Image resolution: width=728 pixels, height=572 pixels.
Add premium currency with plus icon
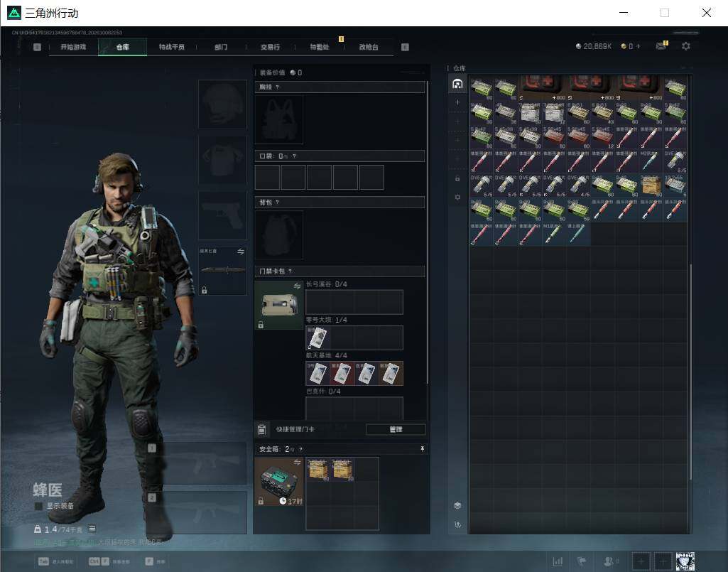(x=638, y=46)
